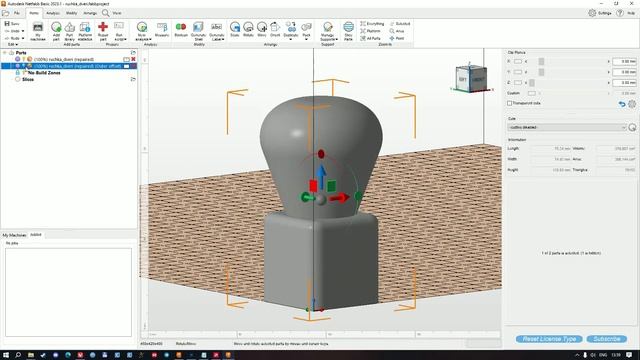The width and height of the screenshot is (640, 360).
Task: Click the clip planes reset arrow icon
Action: pyautogui.click(x=622, y=104)
